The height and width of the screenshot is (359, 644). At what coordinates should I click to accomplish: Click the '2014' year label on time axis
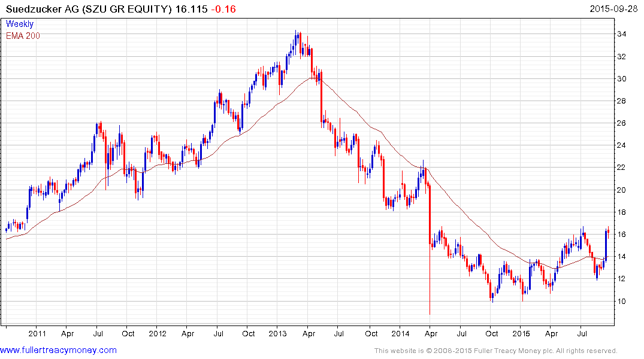[x=400, y=333]
